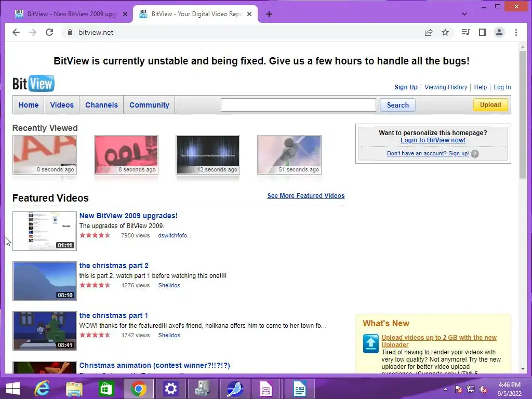
Task: Open the Channels navigation tab
Action: point(101,105)
